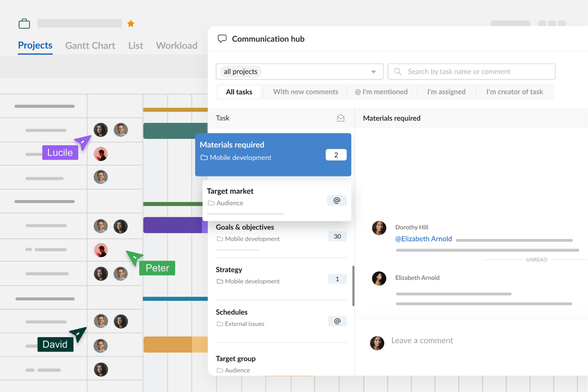The height and width of the screenshot is (392, 588).
Task: Filter by With new comments
Action: [x=306, y=92]
